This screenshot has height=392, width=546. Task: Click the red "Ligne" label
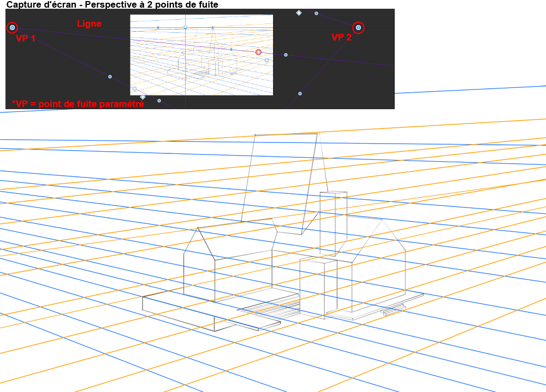tap(89, 23)
